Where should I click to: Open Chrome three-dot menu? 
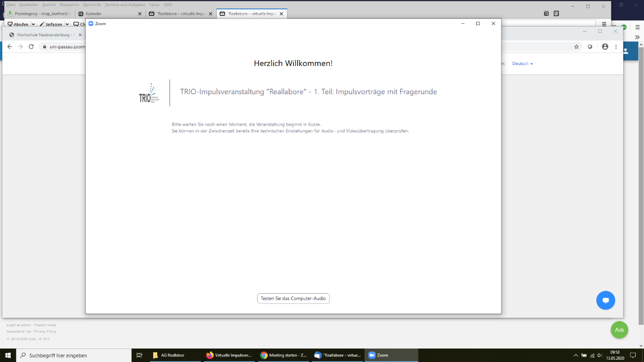pyautogui.click(x=616, y=46)
